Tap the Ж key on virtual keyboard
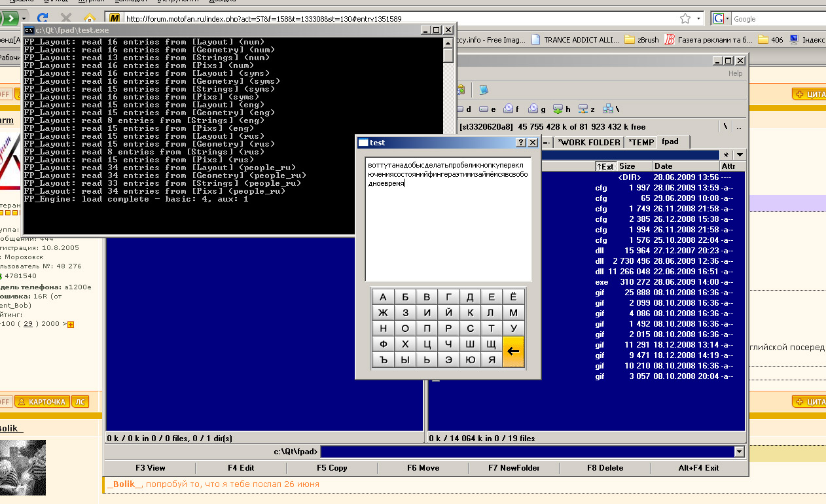Image resolution: width=826 pixels, height=504 pixels. (383, 313)
